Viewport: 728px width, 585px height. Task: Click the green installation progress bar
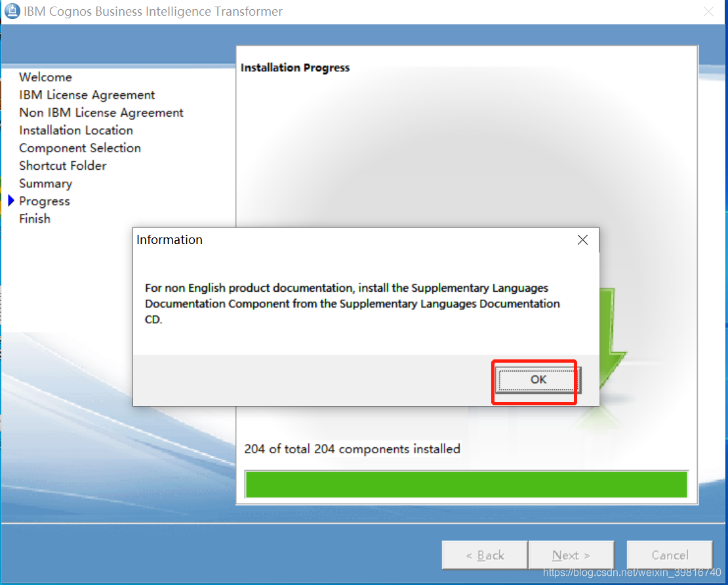point(466,484)
